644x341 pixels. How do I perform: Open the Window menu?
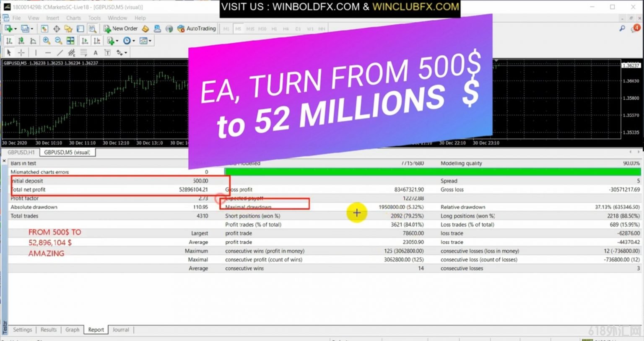tap(117, 18)
